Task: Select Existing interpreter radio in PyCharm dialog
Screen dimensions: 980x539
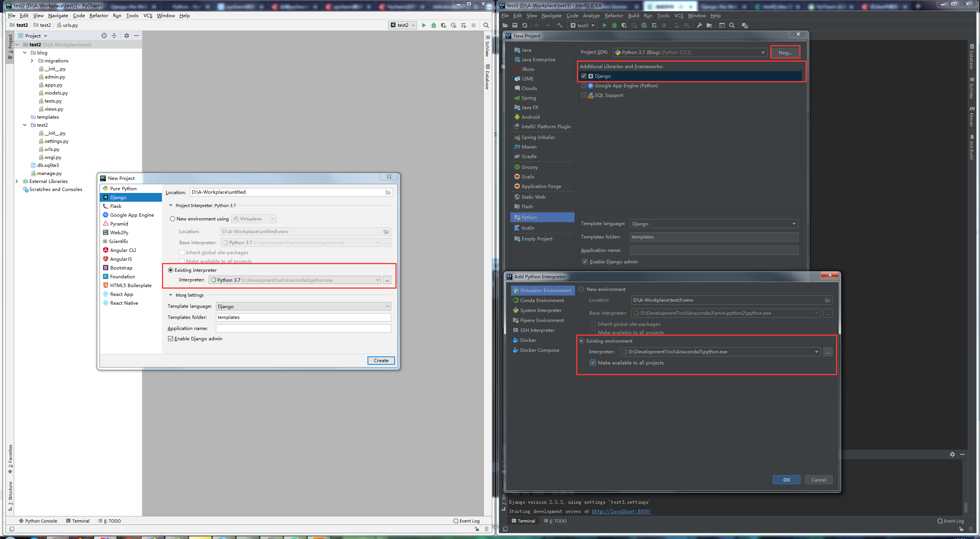Action: coord(171,270)
